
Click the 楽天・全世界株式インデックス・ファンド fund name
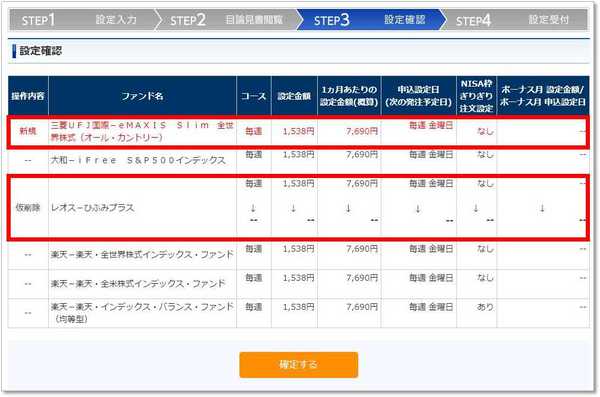(142, 255)
